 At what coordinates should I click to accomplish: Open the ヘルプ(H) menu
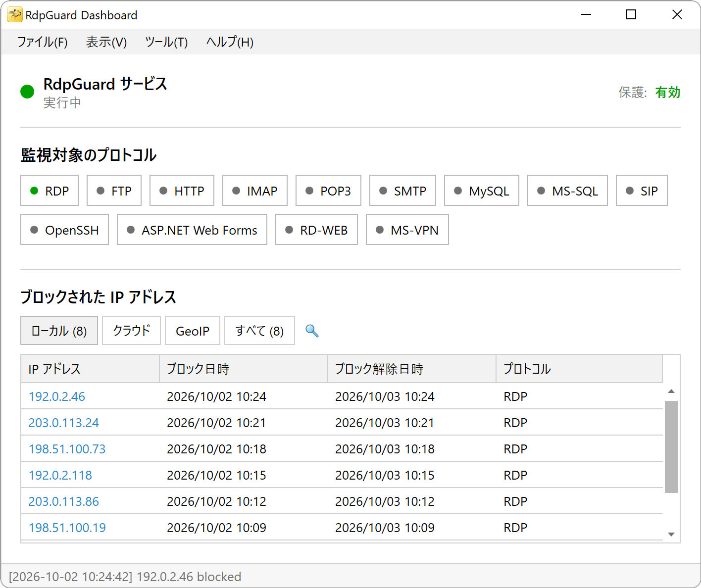[230, 42]
